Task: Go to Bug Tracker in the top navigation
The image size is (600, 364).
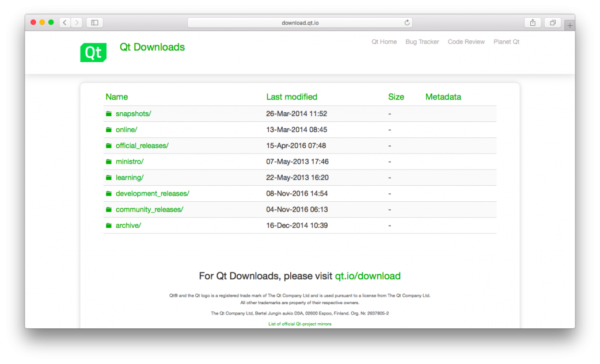Action: click(x=422, y=42)
